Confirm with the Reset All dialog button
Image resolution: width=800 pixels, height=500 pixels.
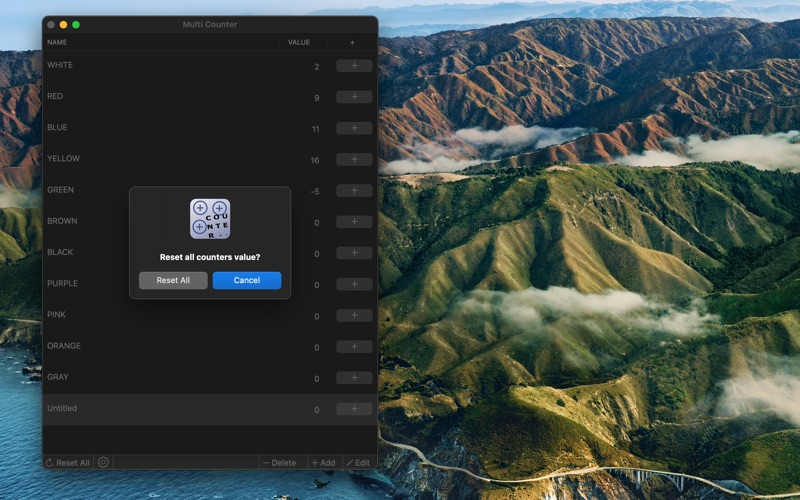[x=173, y=280]
